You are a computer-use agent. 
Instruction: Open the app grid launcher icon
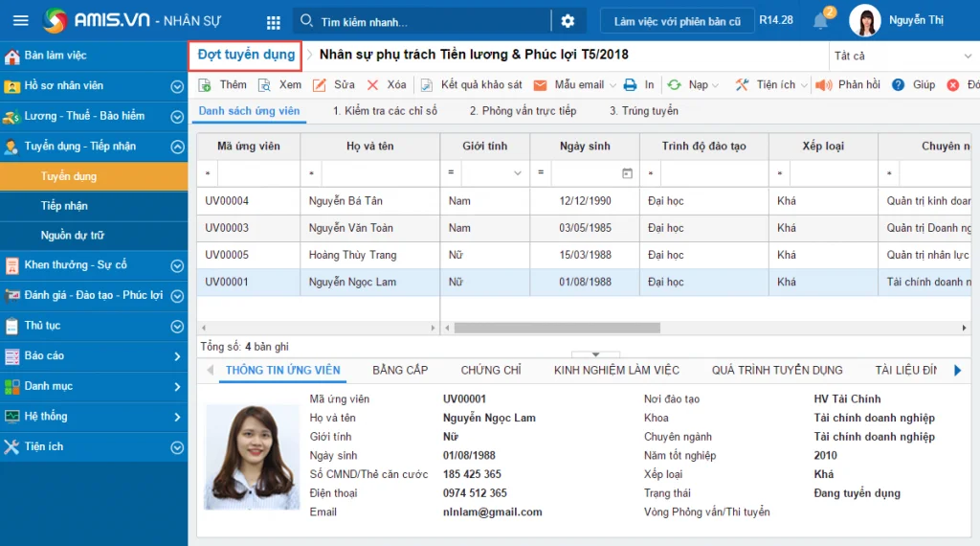coord(274,21)
